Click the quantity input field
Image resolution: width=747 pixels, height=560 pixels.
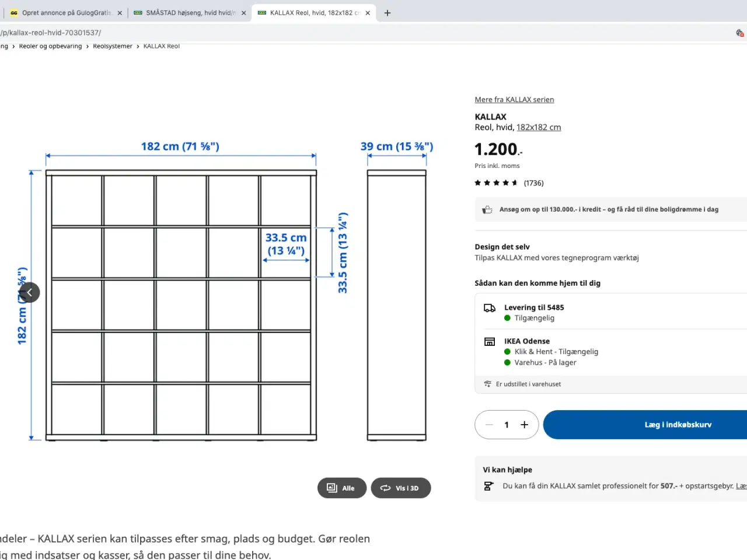507,425
